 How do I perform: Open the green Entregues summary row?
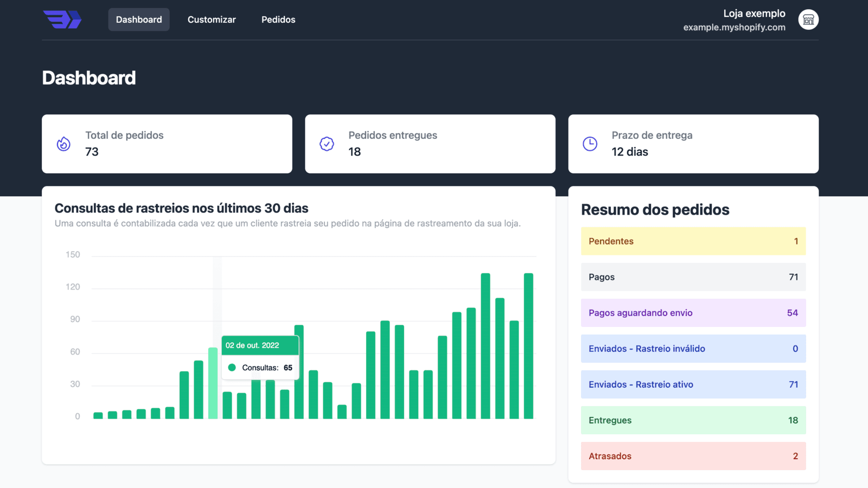693,420
